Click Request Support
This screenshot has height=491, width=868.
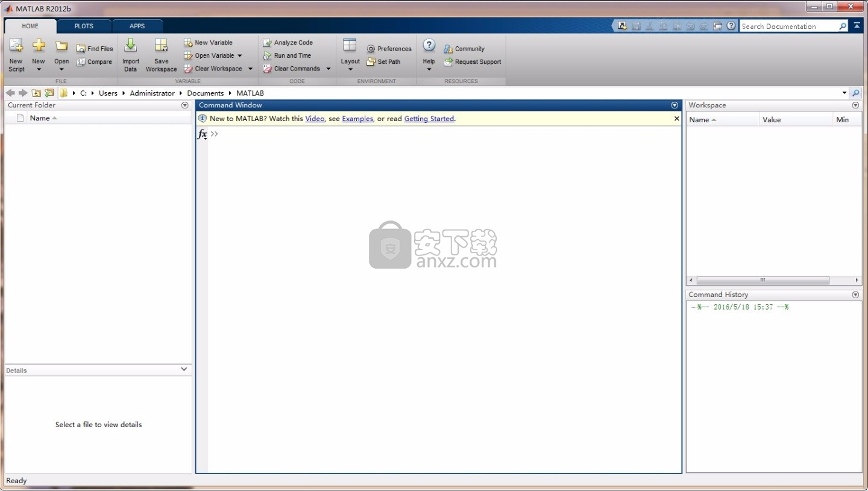click(x=473, y=61)
